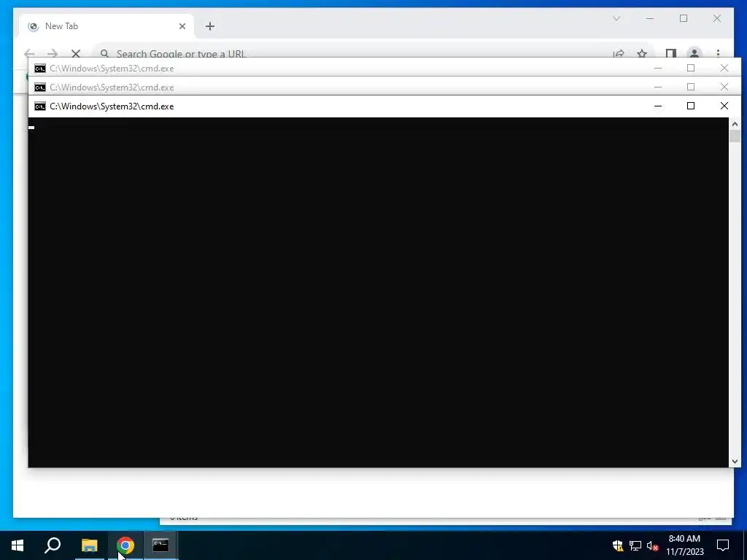Open network status tray icon
Image resolution: width=747 pixels, height=560 pixels.
click(x=635, y=545)
